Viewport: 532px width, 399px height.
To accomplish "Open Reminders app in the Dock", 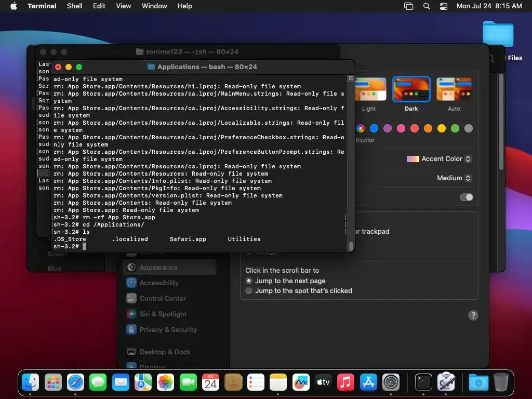I will pyautogui.click(x=256, y=382).
